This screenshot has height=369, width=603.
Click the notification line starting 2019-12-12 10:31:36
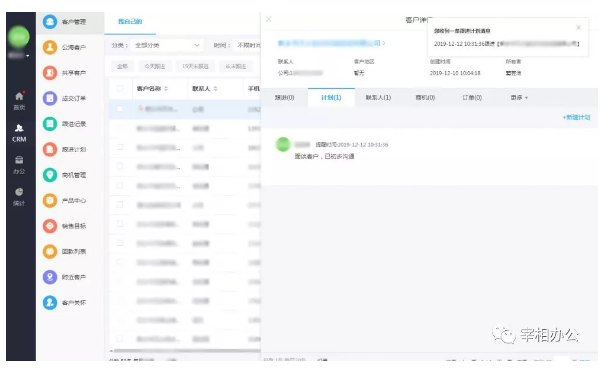click(x=506, y=44)
